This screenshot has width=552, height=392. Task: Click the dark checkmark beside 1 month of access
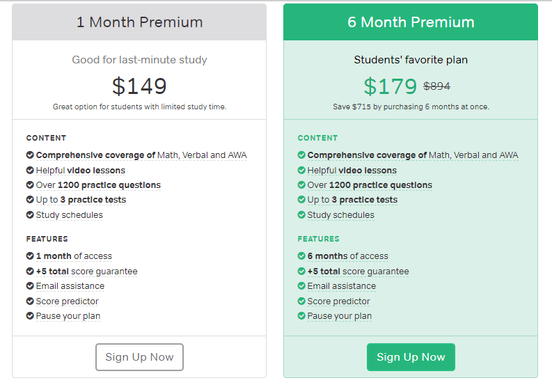(x=30, y=256)
